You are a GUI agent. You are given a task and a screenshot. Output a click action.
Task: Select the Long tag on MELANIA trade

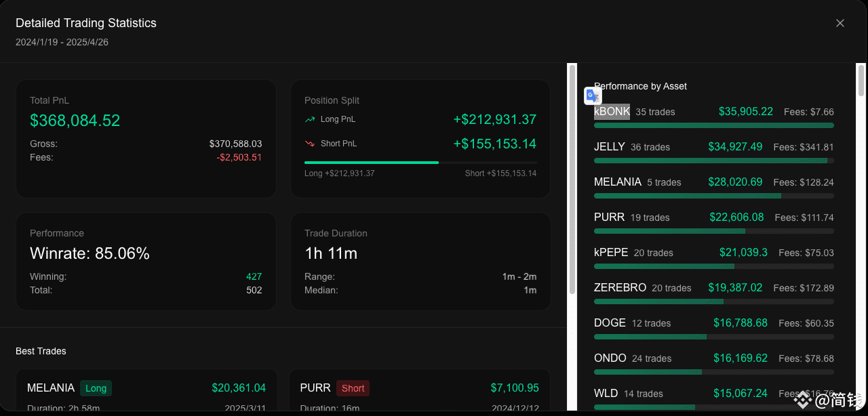coord(96,388)
